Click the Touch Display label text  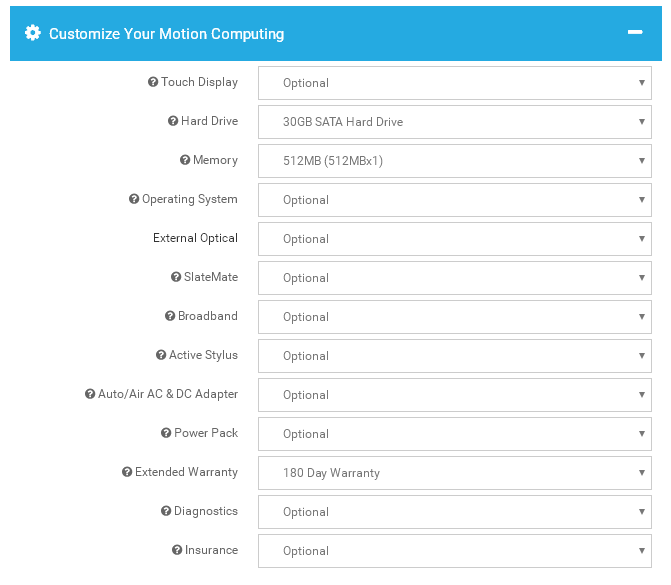click(x=199, y=82)
